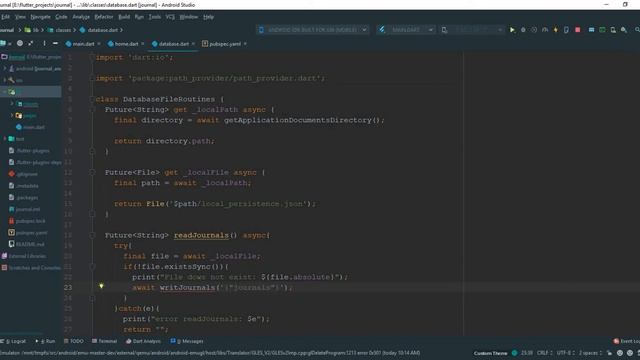Screen dimensions: 640x360
Task: Start debugging with the bug icon
Action: click(x=523, y=30)
